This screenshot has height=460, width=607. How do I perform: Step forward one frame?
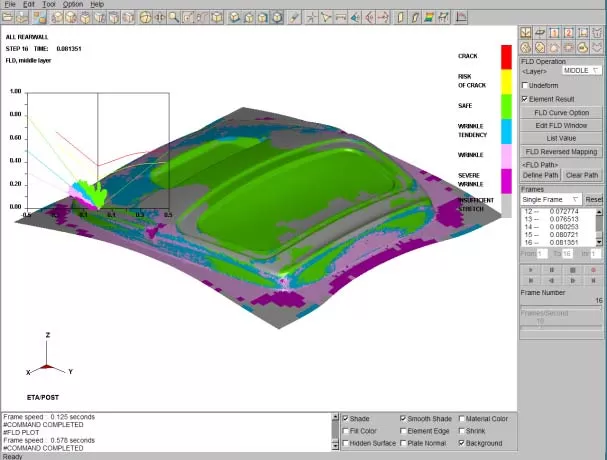click(x=573, y=280)
